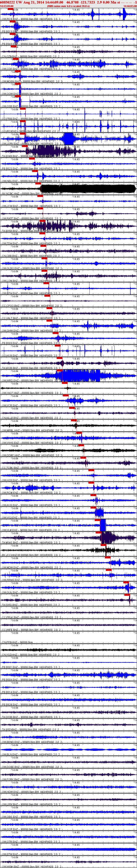
Task: Select the UW.OSD EHZ trace label
Action: click(31, 107)
